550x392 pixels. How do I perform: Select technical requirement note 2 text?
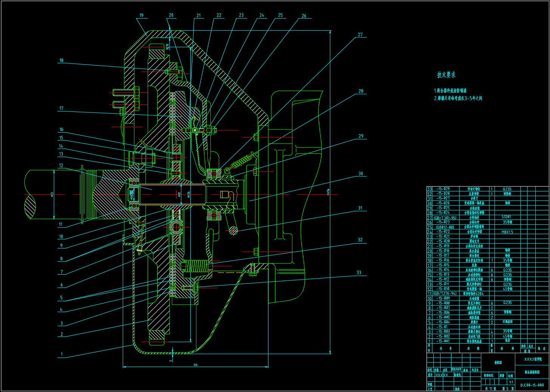pyautogui.click(x=458, y=98)
